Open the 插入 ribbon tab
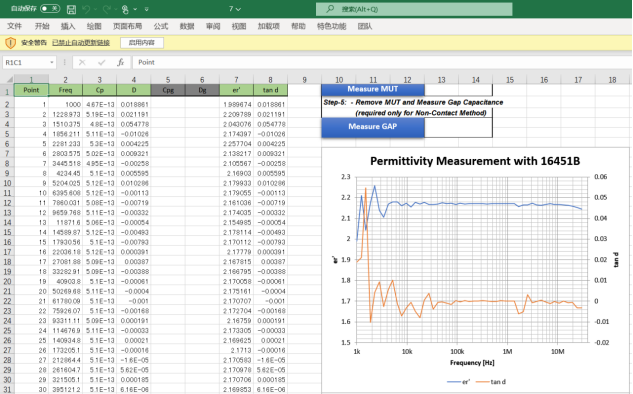This screenshot has width=633, height=394. [68, 26]
